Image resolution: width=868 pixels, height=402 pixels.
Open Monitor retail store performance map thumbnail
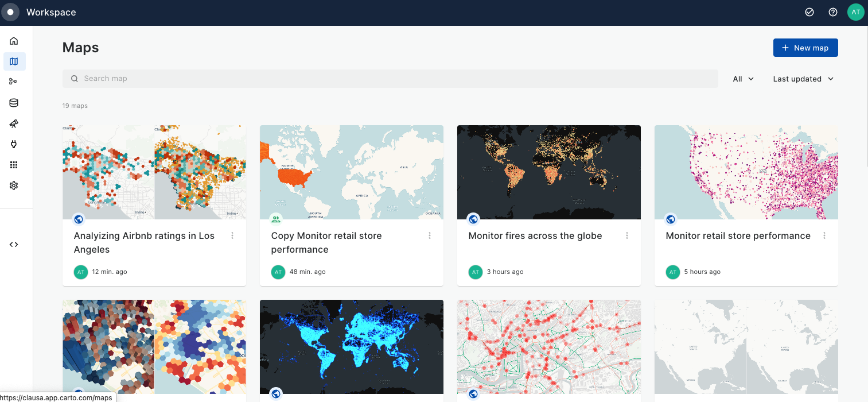pos(746,172)
